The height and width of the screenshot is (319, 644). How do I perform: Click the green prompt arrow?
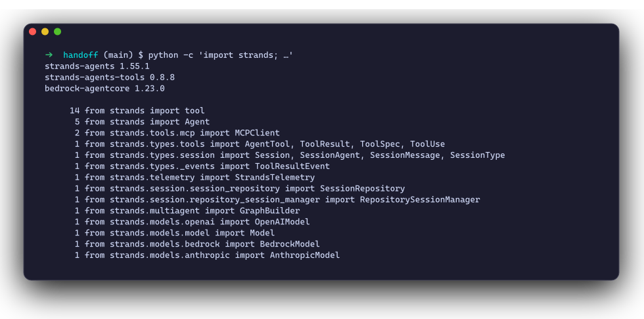pos(49,55)
